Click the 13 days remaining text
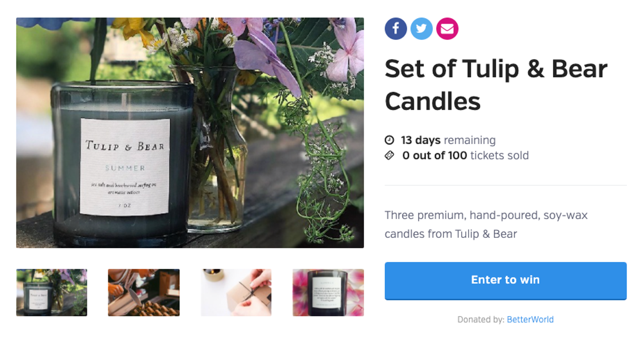The height and width of the screenshot is (343, 644). (448, 140)
